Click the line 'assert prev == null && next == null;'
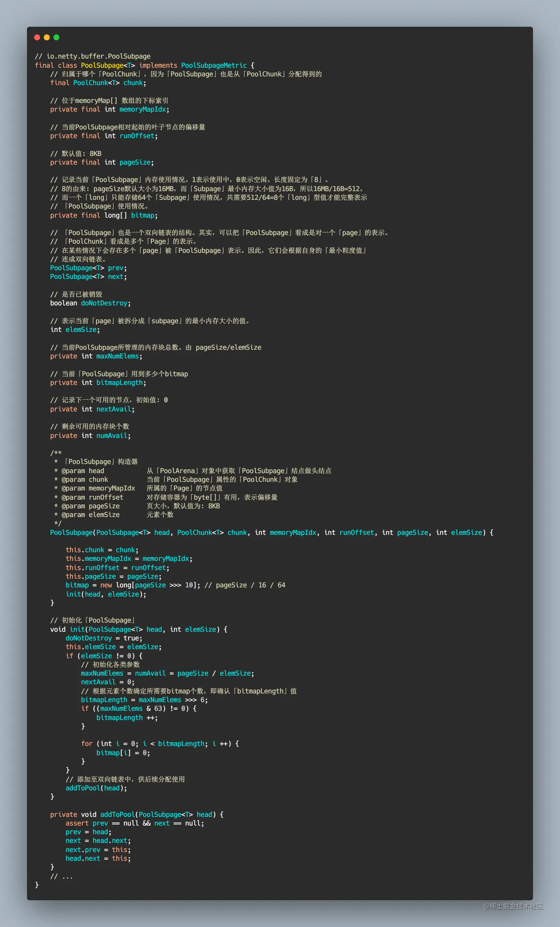 coord(135,823)
